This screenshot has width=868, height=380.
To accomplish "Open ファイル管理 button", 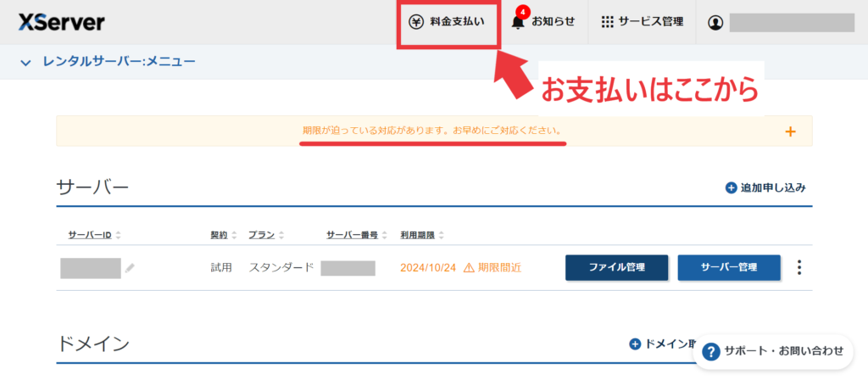I will point(617,267).
